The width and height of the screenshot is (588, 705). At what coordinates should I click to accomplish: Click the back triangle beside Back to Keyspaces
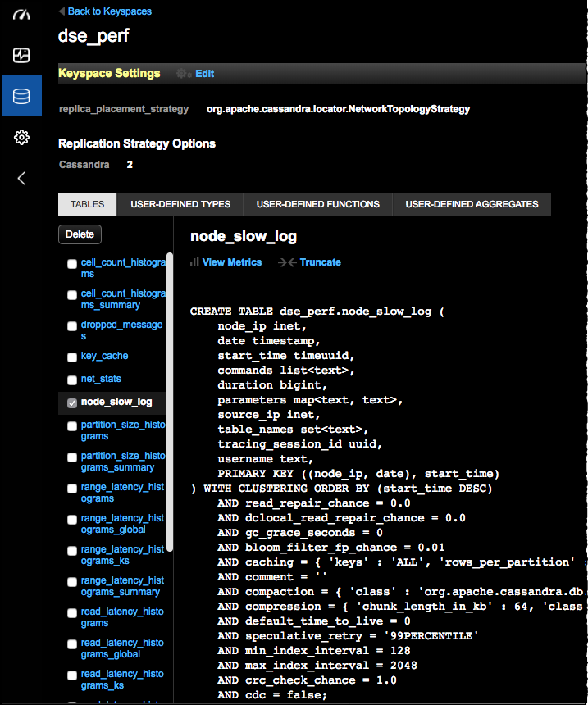coord(61,11)
